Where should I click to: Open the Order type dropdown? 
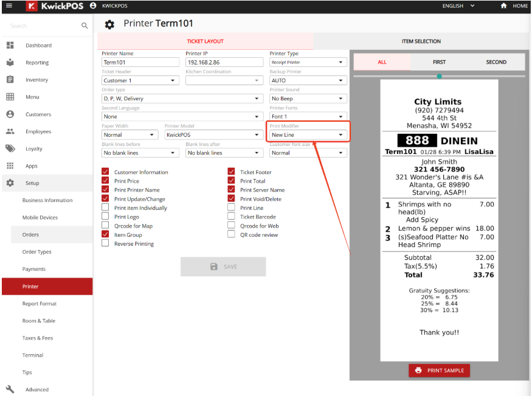pos(182,99)
